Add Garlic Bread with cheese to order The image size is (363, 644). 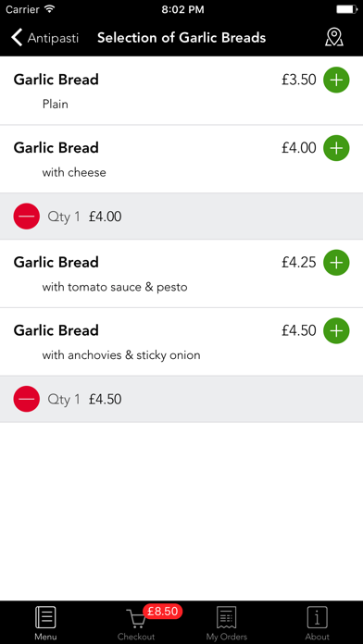tap(336, 148)
